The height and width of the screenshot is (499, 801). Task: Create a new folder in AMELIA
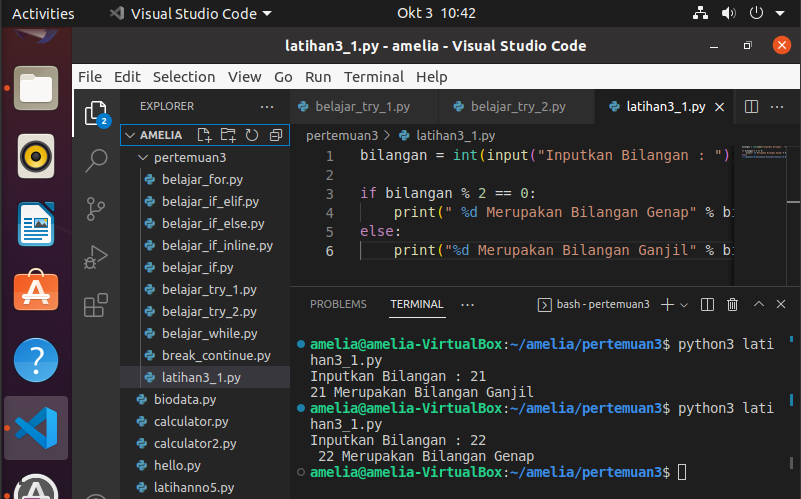click(228, 135)
